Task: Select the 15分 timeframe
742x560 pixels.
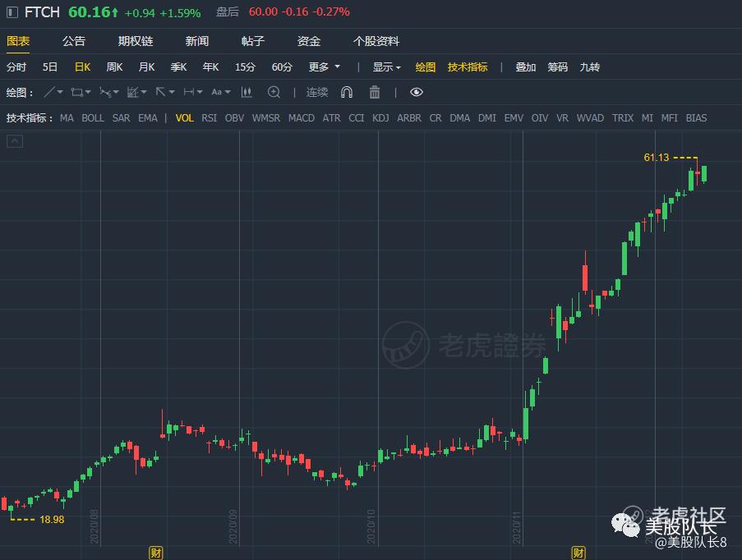Action: [245, 67]
